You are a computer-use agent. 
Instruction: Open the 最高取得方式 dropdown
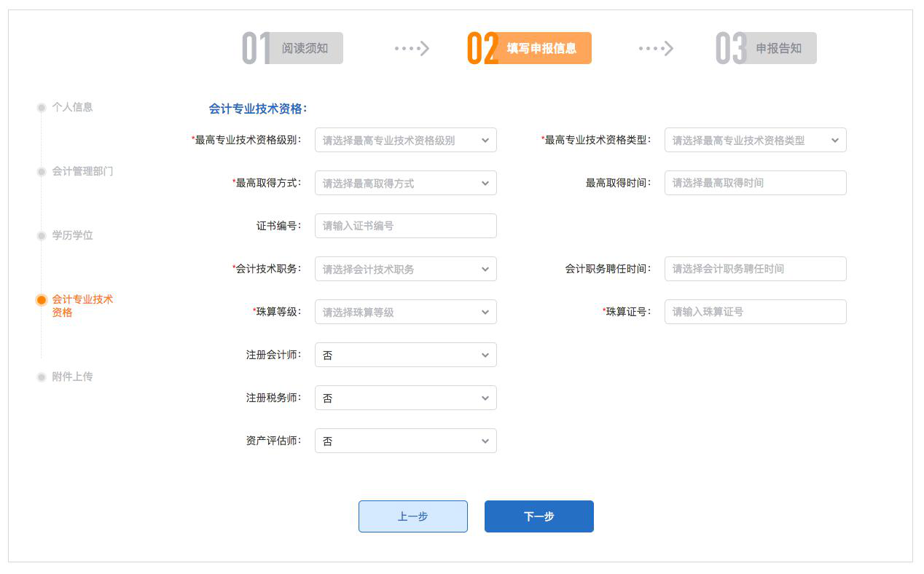[x=405, y=184]
